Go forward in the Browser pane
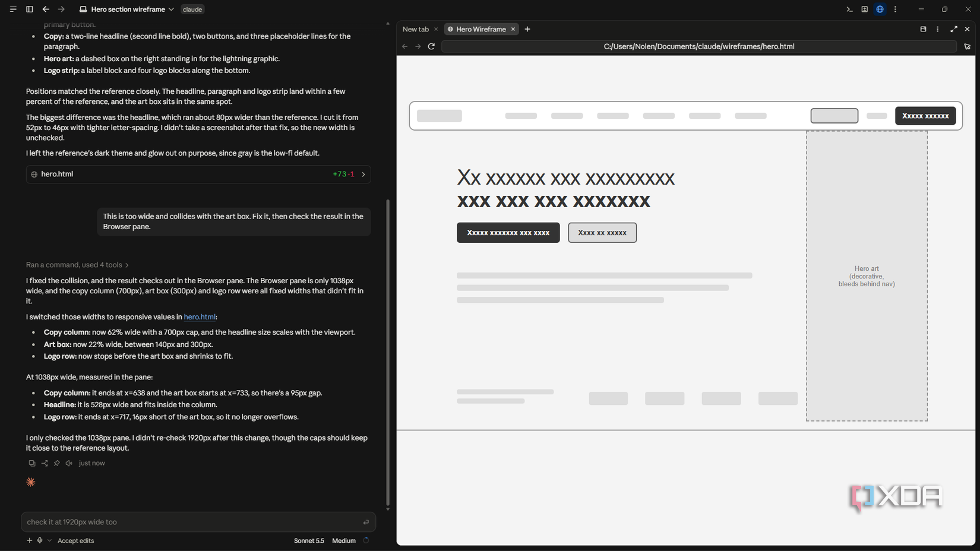The image size is (980, 551). pyautogui.click(x=418, y=46)
